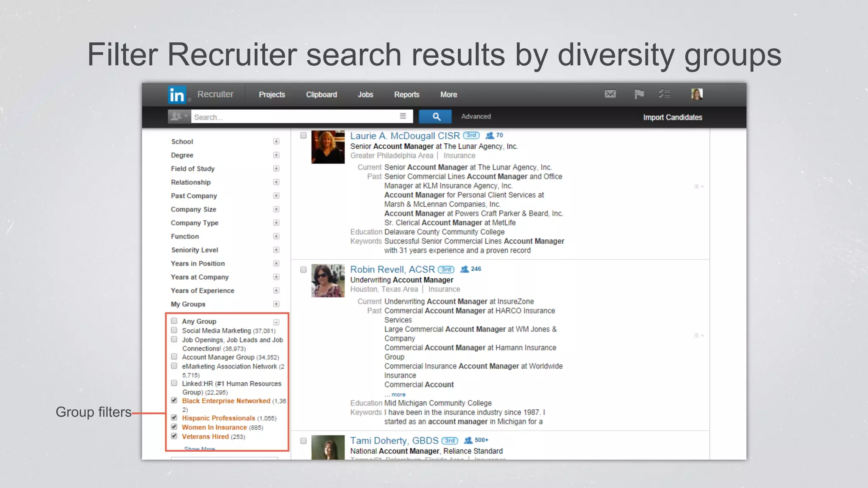Open the Projects menu
Viewport: 868px width, 488px height.
point(272,94)
